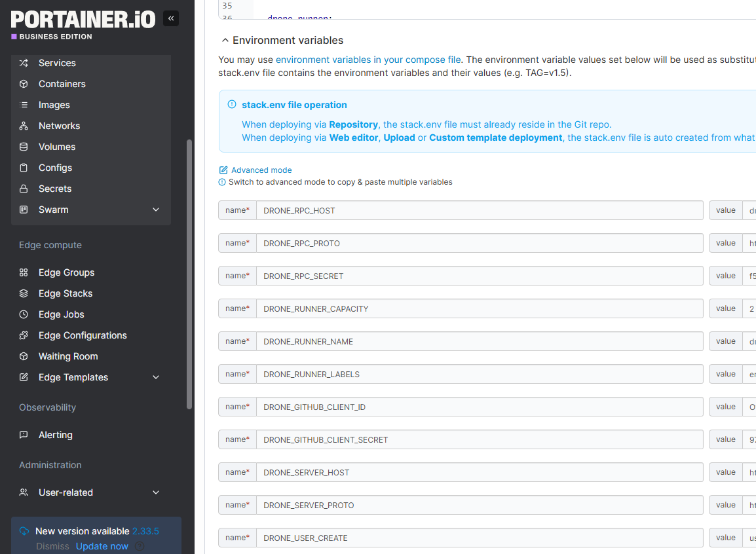This screenshot has width=756, height=554.
Task: Click the Networks sidebar icon
Action: click(24, 126)
